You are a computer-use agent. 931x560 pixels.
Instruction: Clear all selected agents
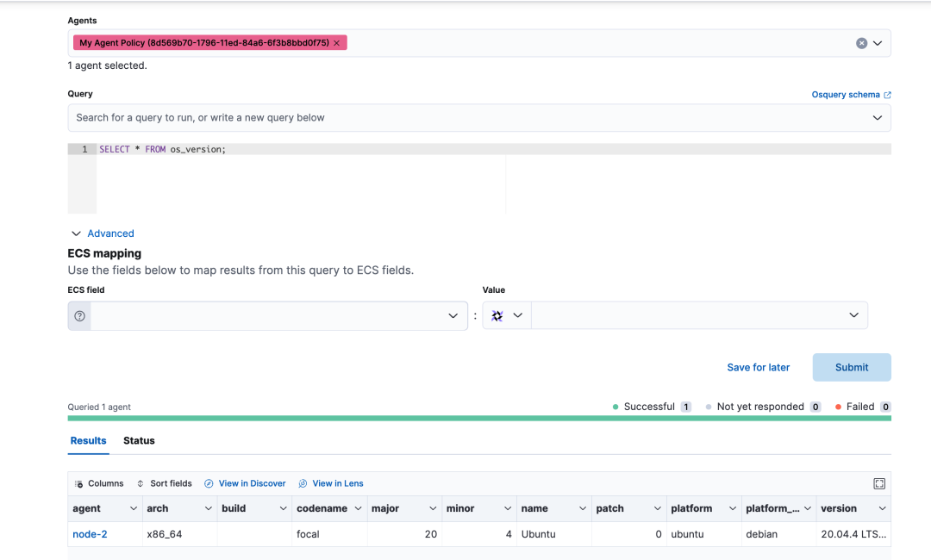861,43
